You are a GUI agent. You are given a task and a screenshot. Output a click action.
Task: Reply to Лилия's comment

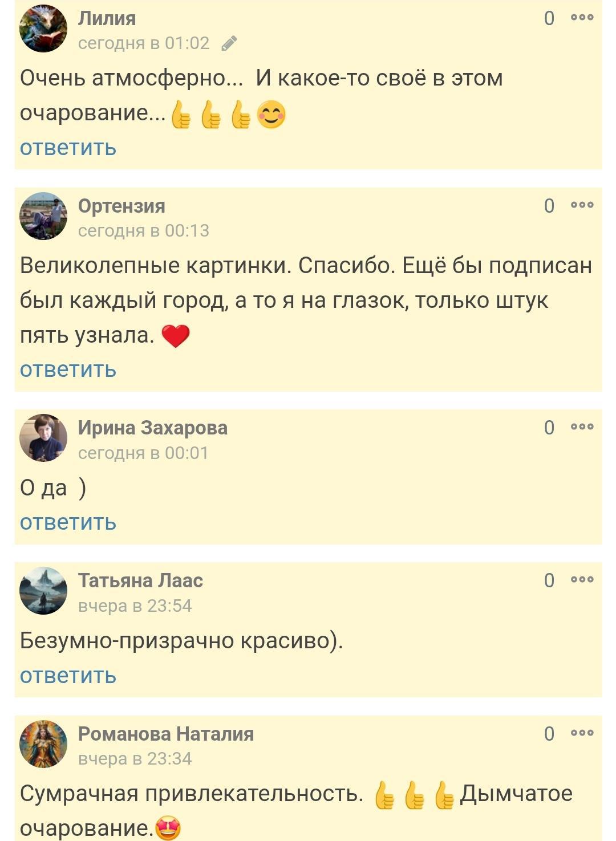[x=68, y=148]
